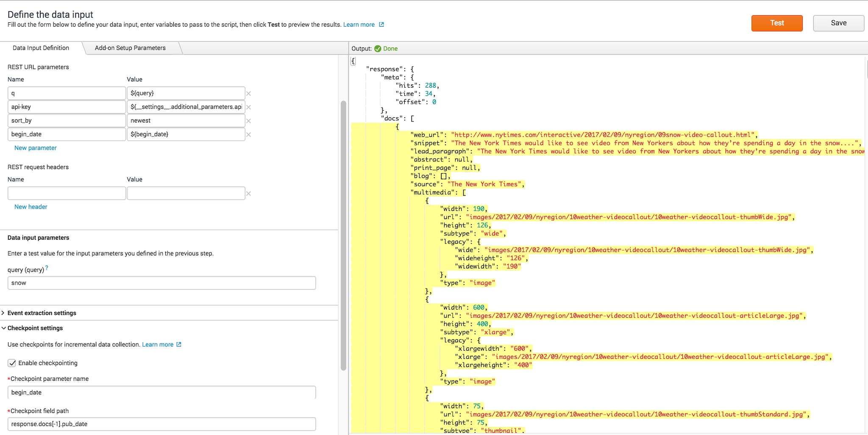
Task: Switch to Data Input Definition tab
Action: tap(41, 48)
